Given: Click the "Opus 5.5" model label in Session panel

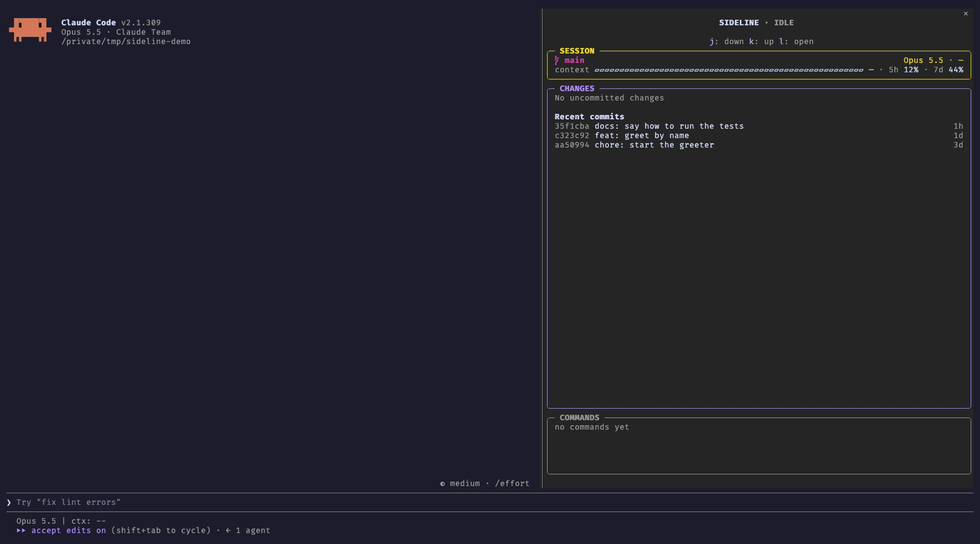Looking at the screenshot, I should pos(923,60).
